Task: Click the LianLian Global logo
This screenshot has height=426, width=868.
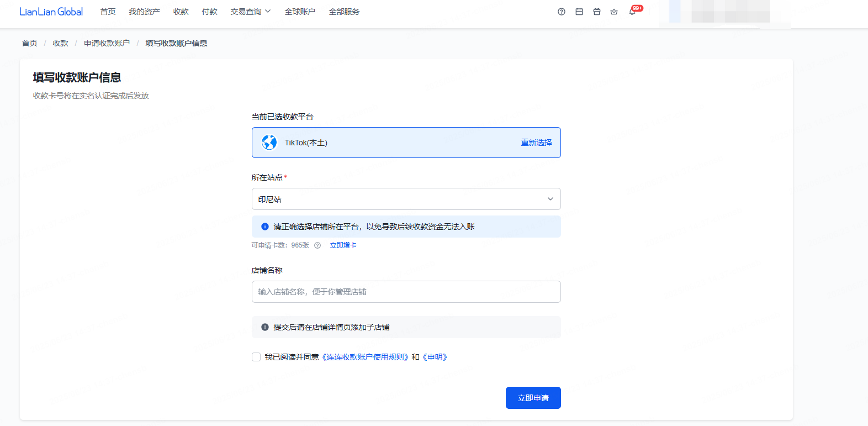Action: 51,12
